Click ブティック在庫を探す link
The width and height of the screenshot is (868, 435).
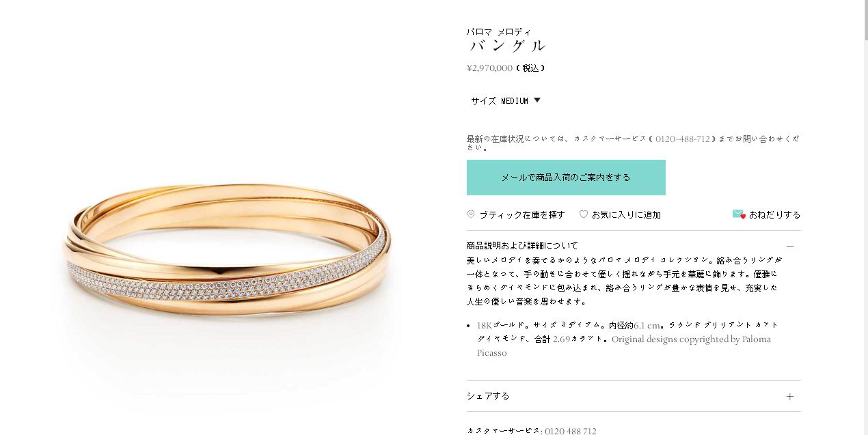pos(522,214)
